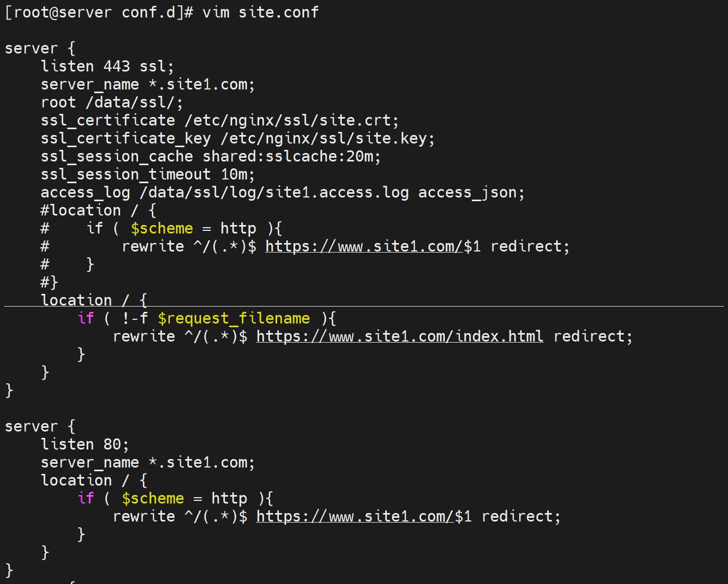Click the yellow $scheme variable in the commented block
The image size is (728, 584).
coord(162,229)
